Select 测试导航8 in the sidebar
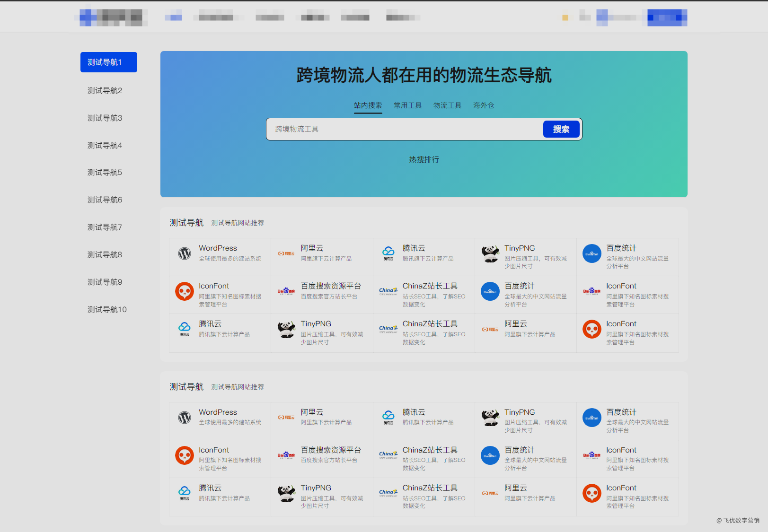768x532 pixels. click(105, 254)
